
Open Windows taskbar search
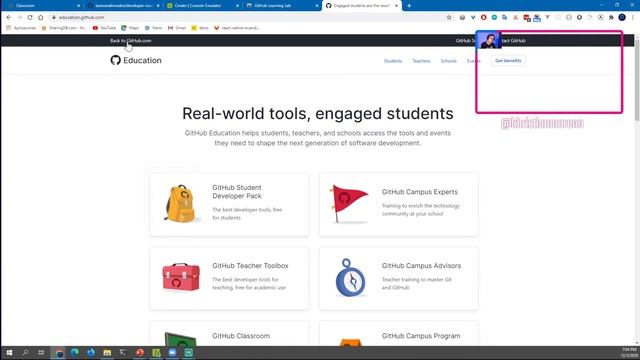[25, 352]
